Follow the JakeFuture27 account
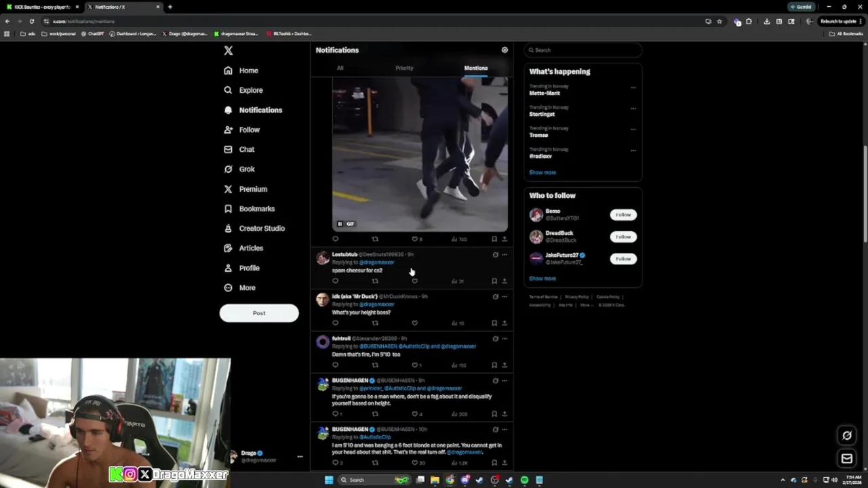Screen dimensions: 868x488 click(623, 258)
